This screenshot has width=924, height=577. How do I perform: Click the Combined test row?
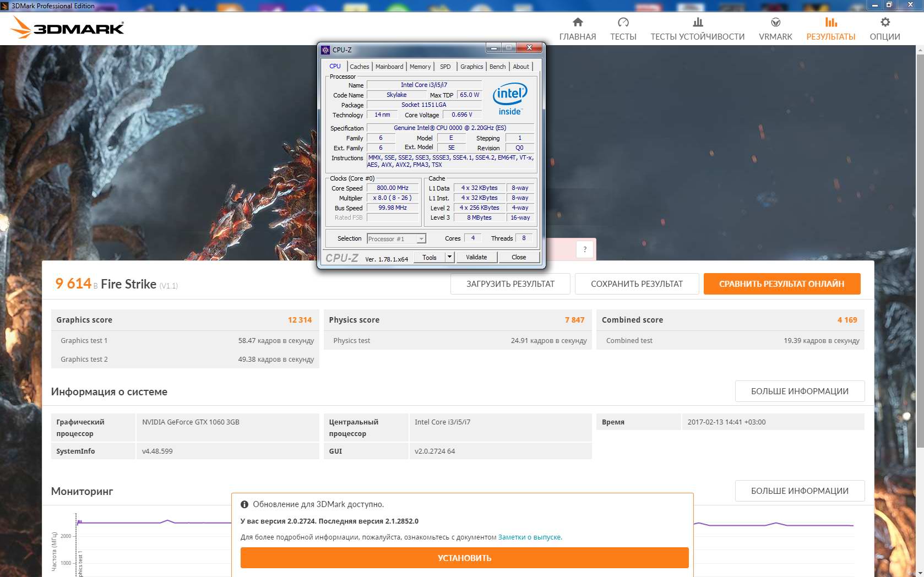point(731,341)
